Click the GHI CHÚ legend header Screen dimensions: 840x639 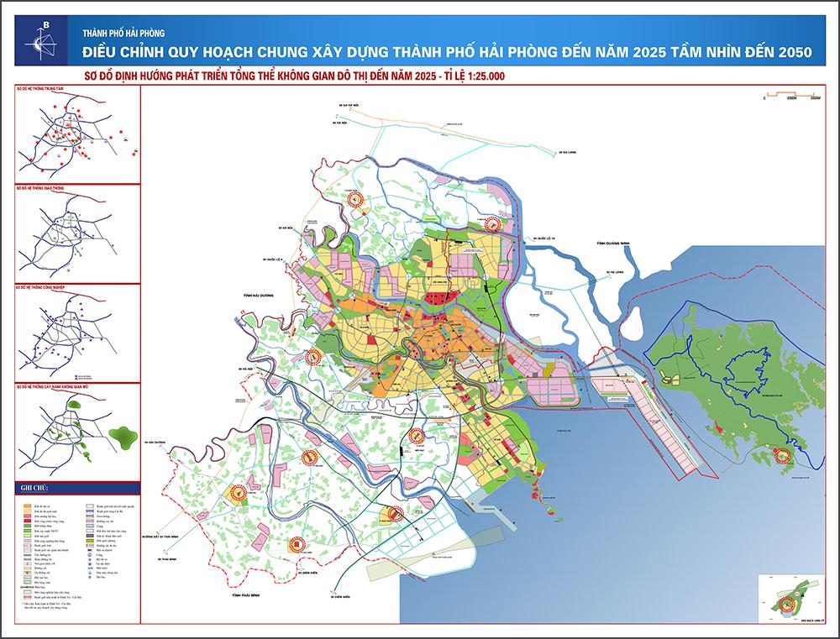point(35,488)
